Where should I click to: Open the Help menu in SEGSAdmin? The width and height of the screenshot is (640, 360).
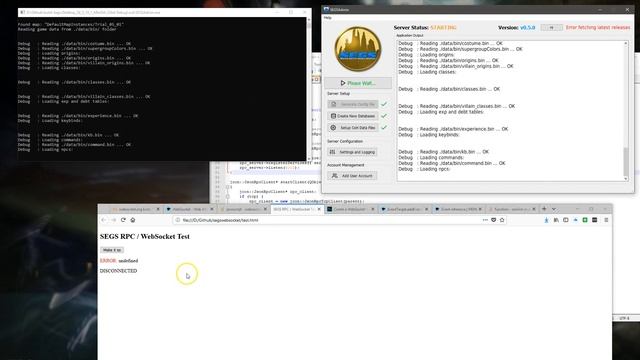[x=327, y=18]
